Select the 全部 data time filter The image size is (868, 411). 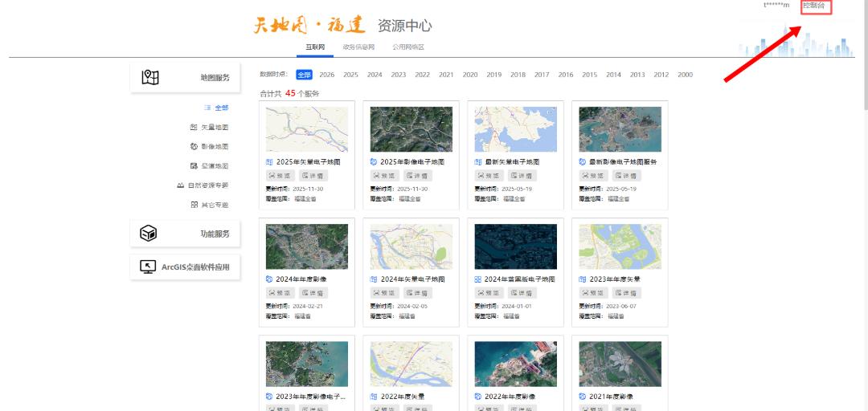304,75
